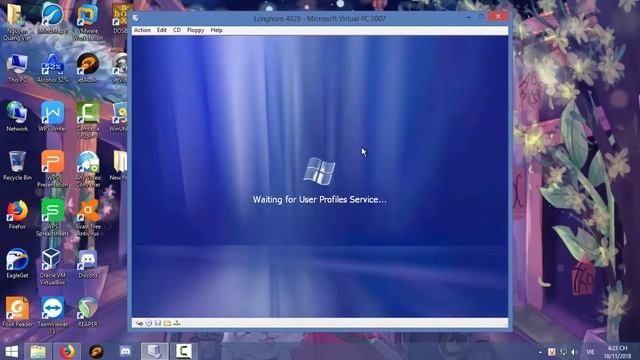Open jetAudio from the taskbar

96,351
